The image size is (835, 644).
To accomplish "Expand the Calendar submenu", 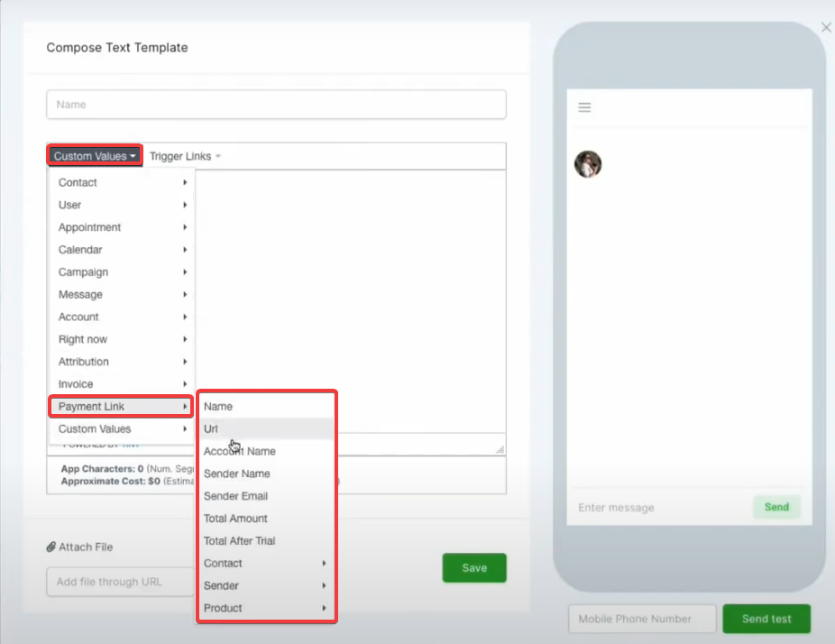I will 122,249.
